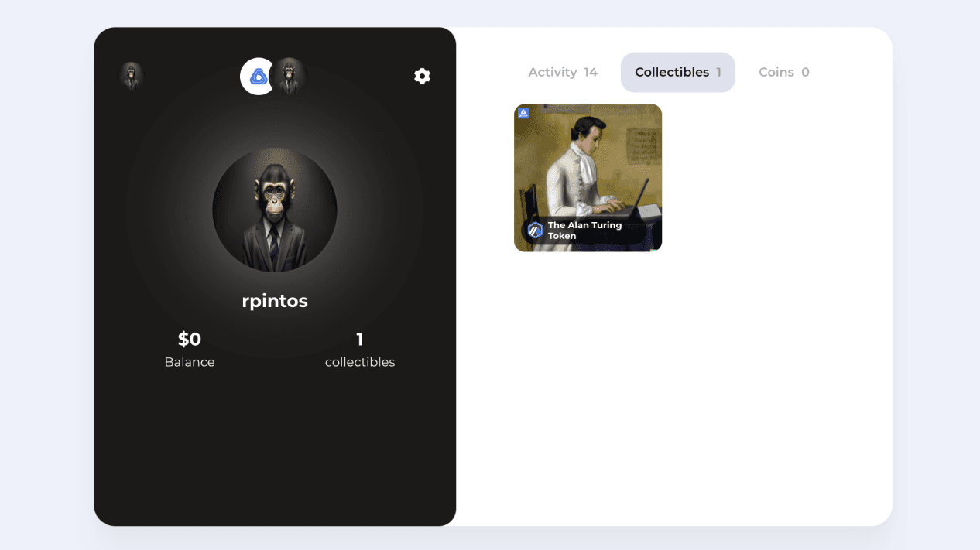The width and height of the screenshot is (980, 550).
Task: Open The Alan Turing Token collectible image
Action: (588, 178)
